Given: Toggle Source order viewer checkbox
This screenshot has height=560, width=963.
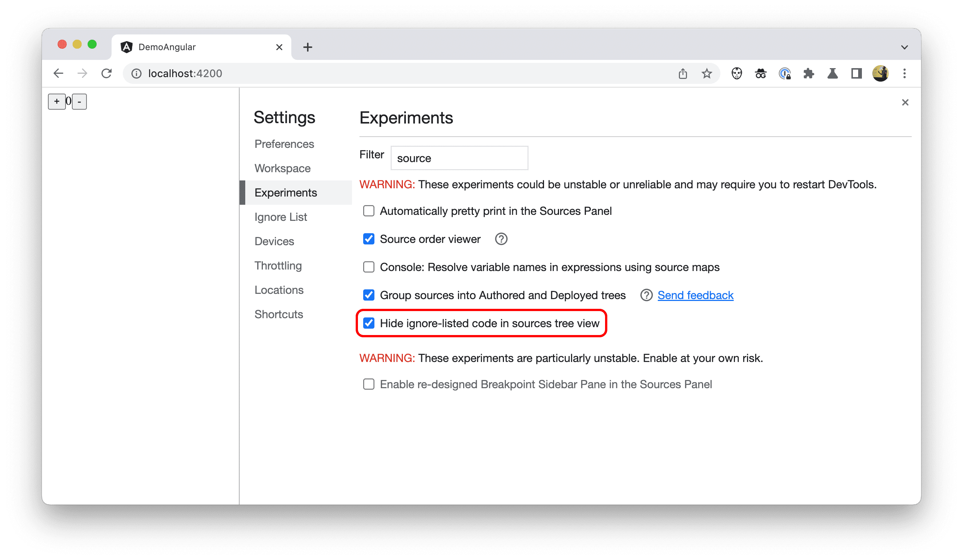Looking at the screenshot, I should tap(369, 239).
